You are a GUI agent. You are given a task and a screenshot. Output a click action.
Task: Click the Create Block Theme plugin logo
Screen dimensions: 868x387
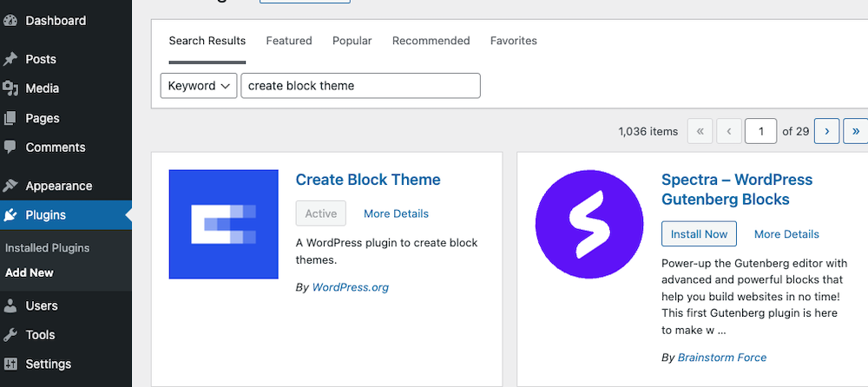point(224,224)
